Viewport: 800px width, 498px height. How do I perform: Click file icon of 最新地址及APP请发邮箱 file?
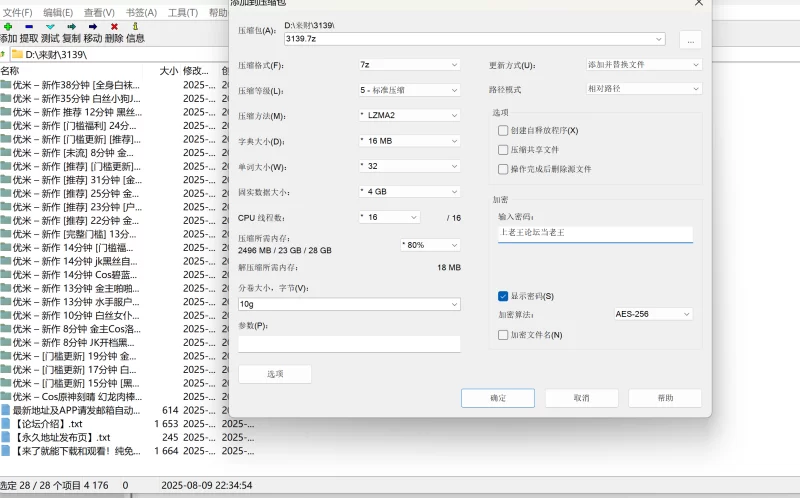click(x=6, y=410)
